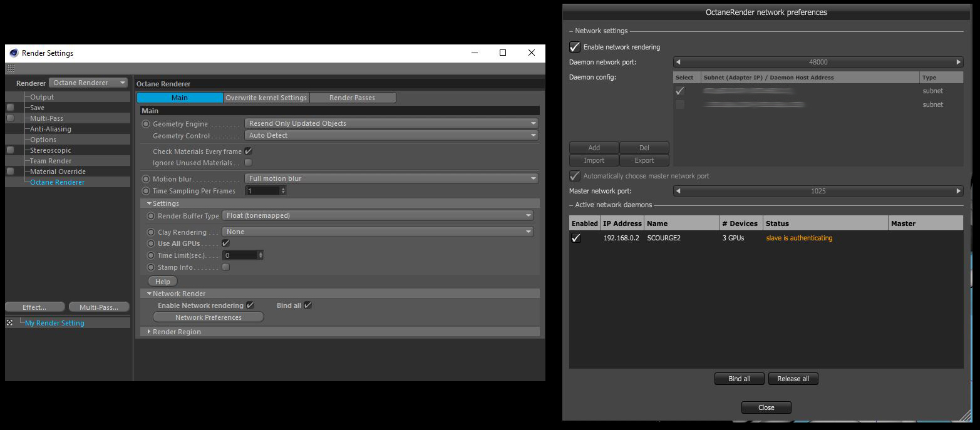Open Network Preferences

[209, 317]
